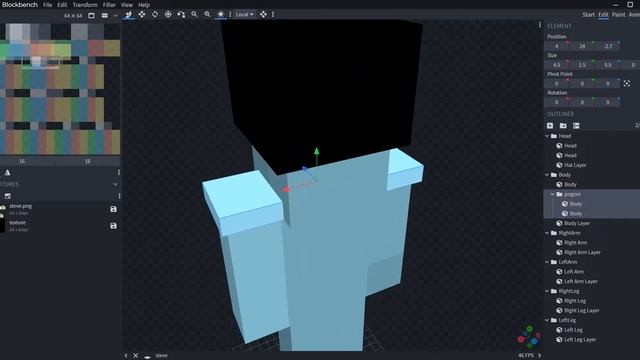640x360 pixels.
Task: Open the viewport three-dot menu at top right
Action: tap(540, 25)
